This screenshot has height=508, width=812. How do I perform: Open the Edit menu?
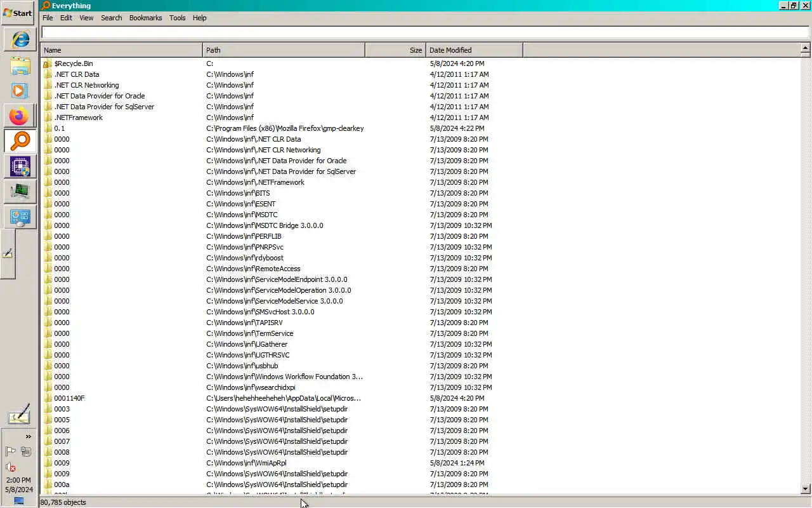coord(66,18)
